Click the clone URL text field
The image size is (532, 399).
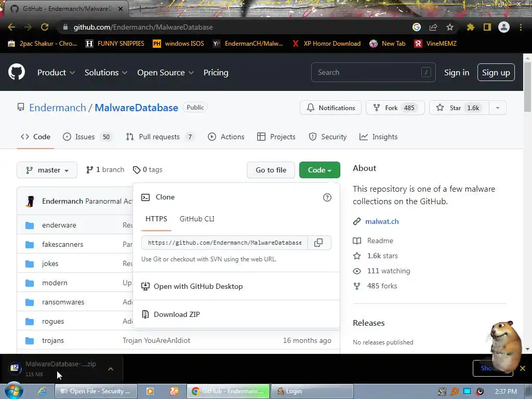pyautogui.click(x=224, y=243)
